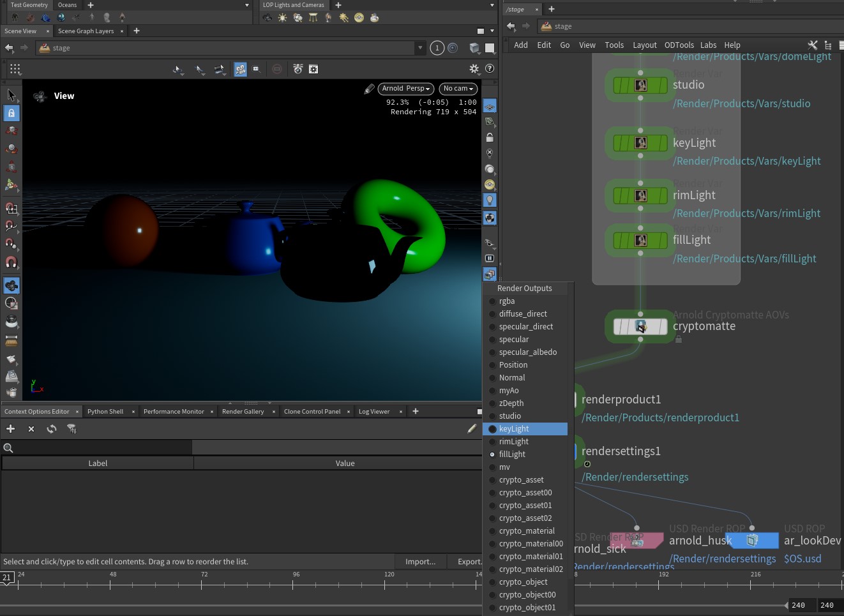The image size is (844, 616).
Task: Click the refresh icon in Context Options Editor
Action: pyautogui.click(x=52, y=429)
